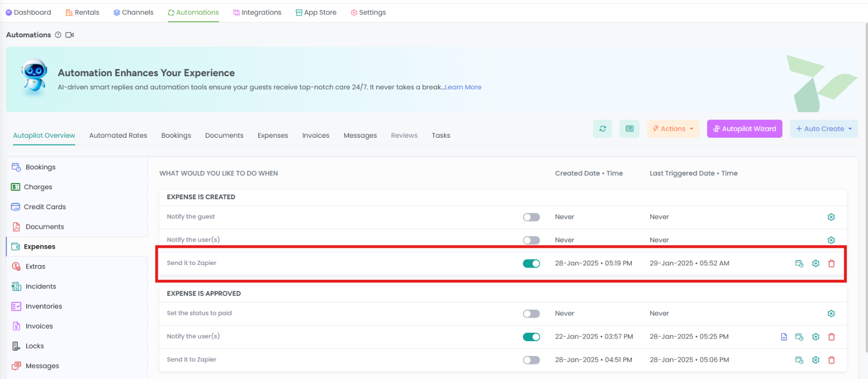Click the list view icon button
Image resolution: width=868 pixels, height=379 pixels.
pyautogui.click(x=630, y=129)
